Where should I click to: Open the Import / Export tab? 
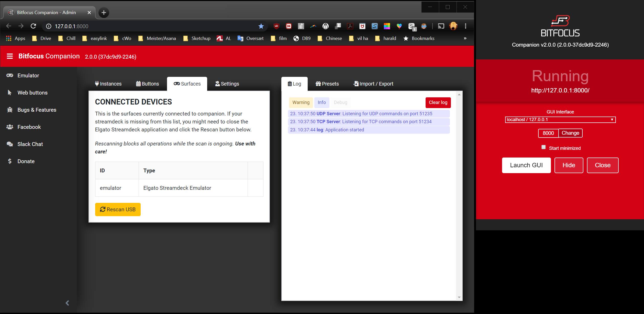(x=373, y=84)
